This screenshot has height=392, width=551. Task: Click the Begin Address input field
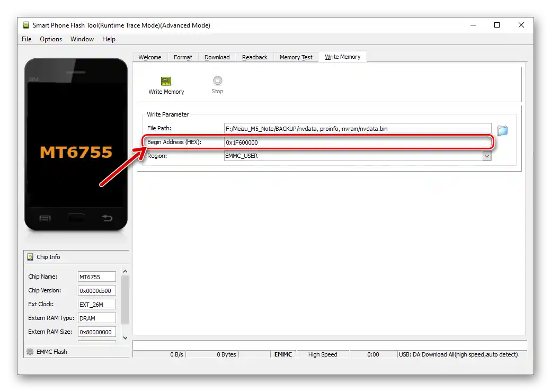click(355, 142)
